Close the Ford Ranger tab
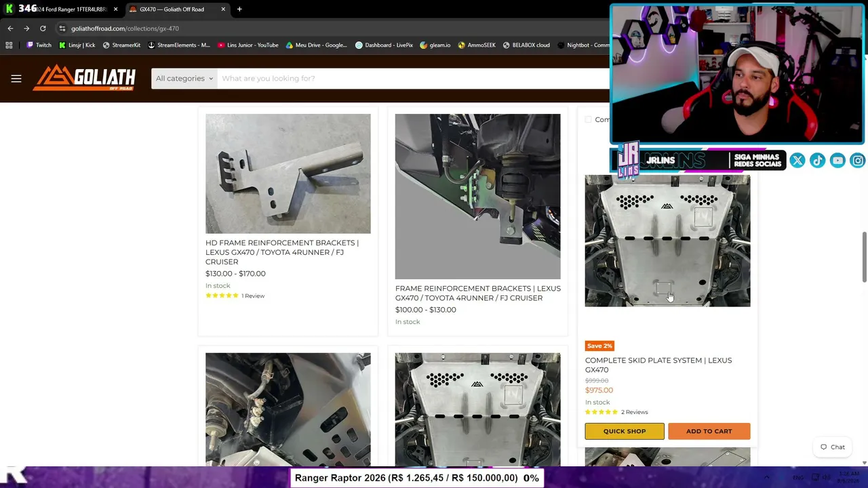Screen dimensions: 868x488 pyautogui.click(x=115, y=9)
